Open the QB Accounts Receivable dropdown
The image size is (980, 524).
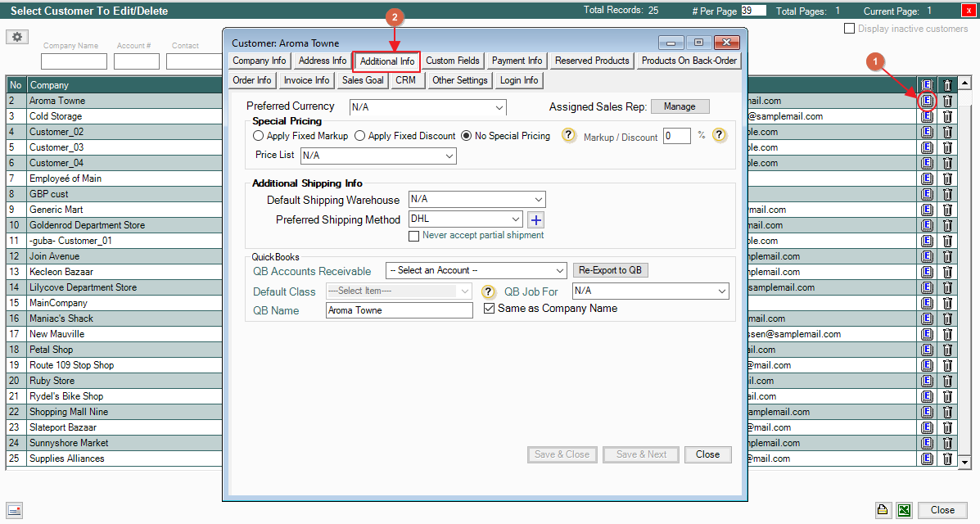coord(476,270)
